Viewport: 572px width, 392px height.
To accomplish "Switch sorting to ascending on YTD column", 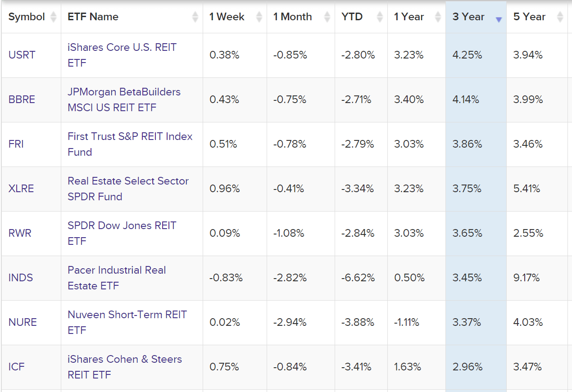I will tap(352, 17).
